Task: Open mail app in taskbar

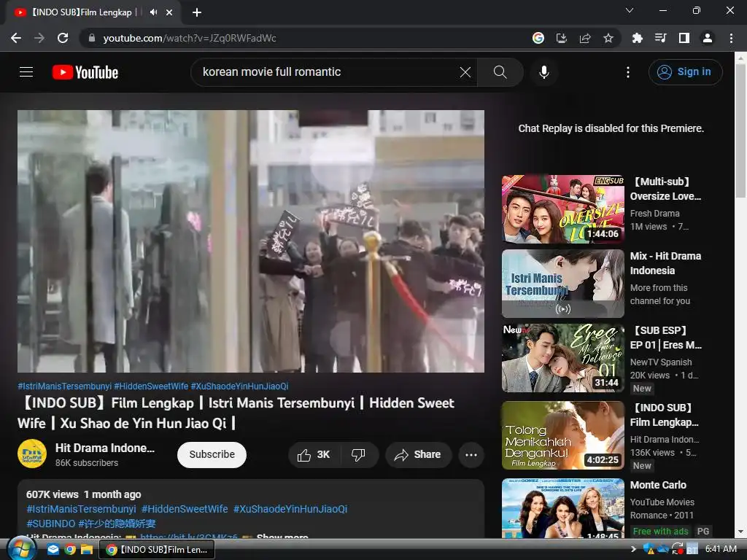Action: click(x=53, y=550)
